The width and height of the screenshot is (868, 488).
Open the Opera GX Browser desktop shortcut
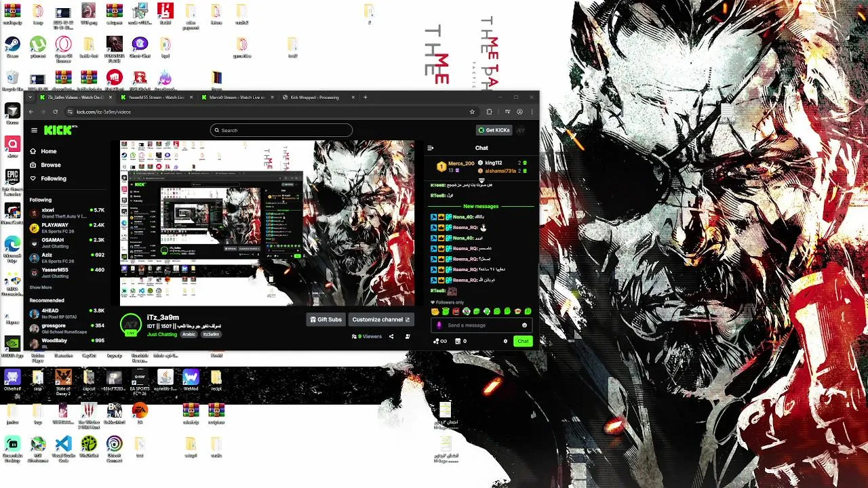(64, 47)
